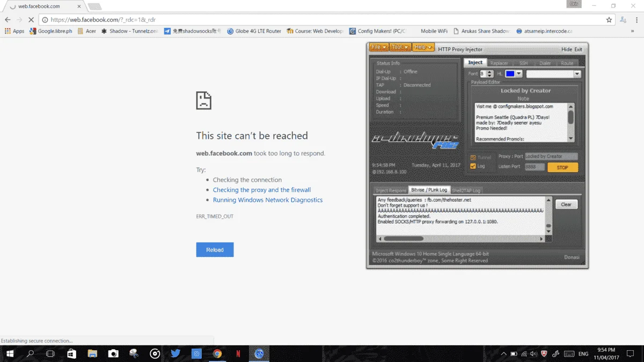Open the Shell2TAP Log tab
Image resolution: width=644 pixels, height=362 pixels.
tap(466, 190)
